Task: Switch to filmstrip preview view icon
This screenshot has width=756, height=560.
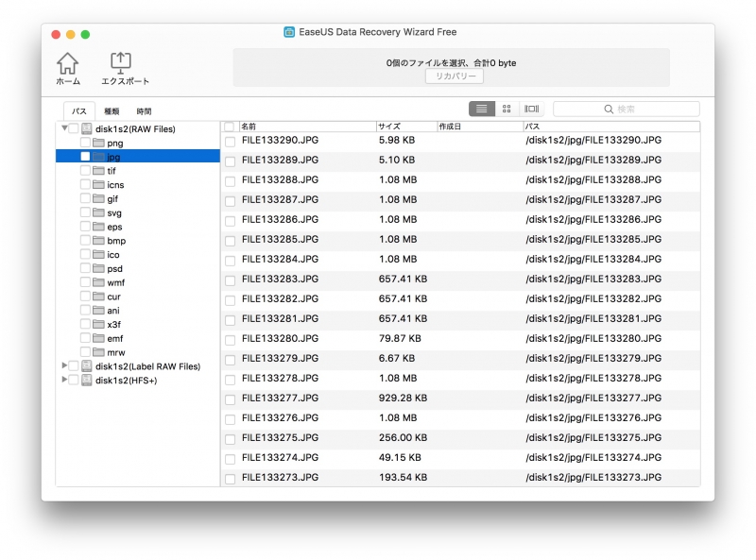Action: click(532, 110)
